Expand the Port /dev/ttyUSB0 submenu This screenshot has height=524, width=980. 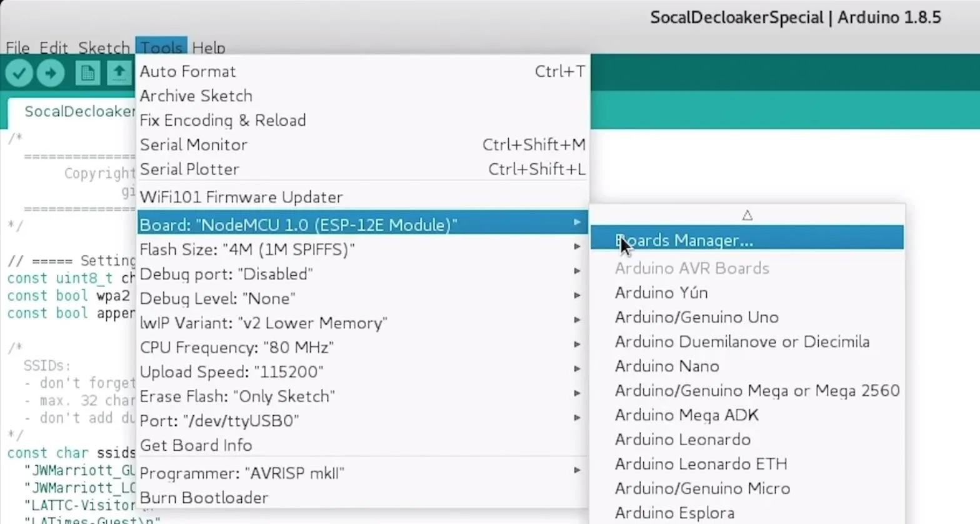pos(362,420)
